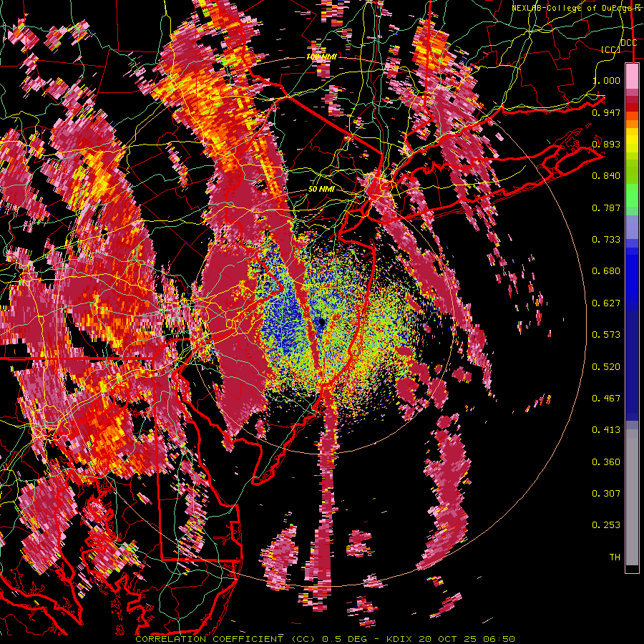Select the 0.520 legend value
This screenshot has width=644, height=644.
606,367
